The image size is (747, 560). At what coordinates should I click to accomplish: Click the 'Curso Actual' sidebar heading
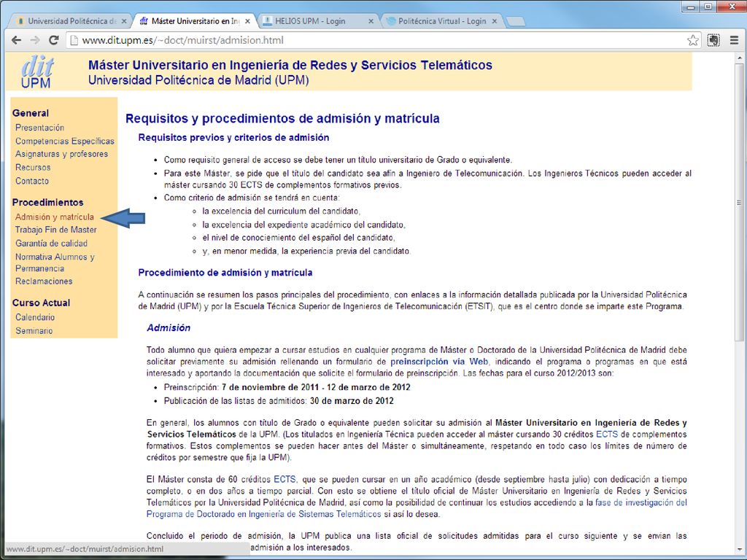tap(41, 303)
